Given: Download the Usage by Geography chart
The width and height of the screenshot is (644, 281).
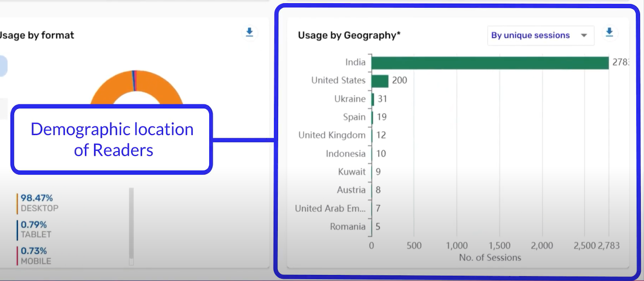Looking at the screenshot, I should (609, 32).
